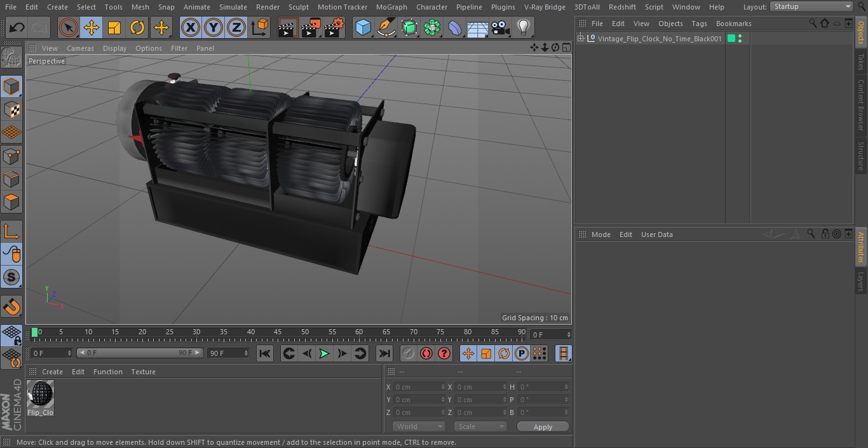
Task: Click the Undo arrow icon
Action: [x=17, y=27]
